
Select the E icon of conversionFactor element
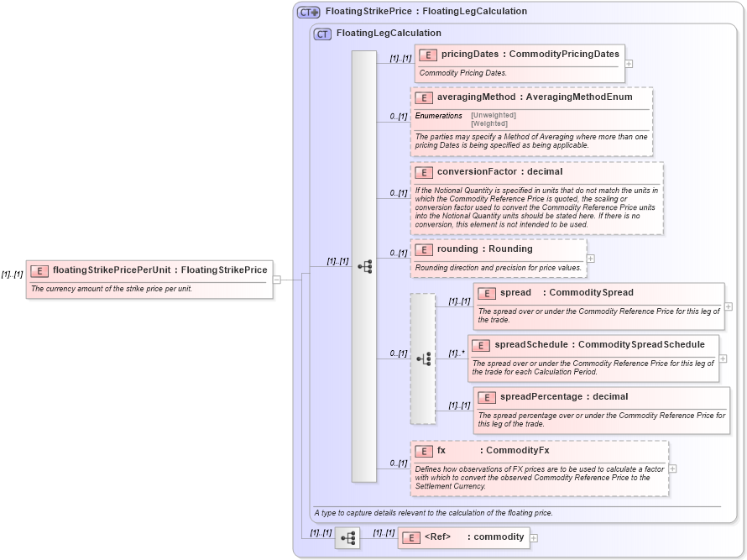pyautogui.click(x=425, y=172)
